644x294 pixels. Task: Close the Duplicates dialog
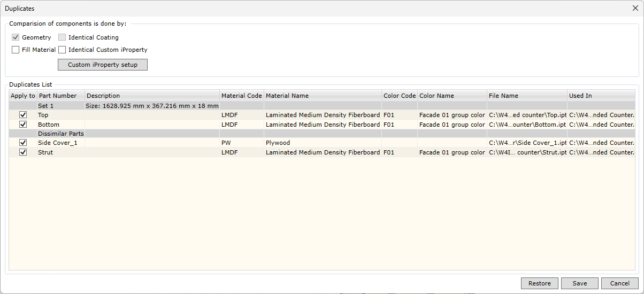tap(635, 8)
